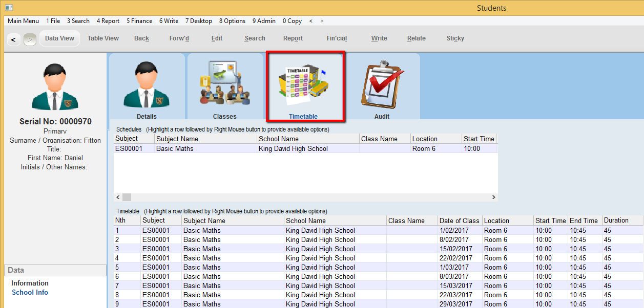The width and height of the screenshot is (644, 308).
Task: Click the Edit toolbar button
Action: point(217,38)
